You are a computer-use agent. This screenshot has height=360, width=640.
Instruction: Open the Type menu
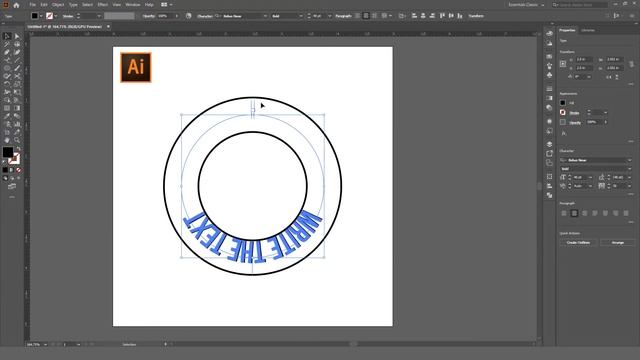coord(73,5)
